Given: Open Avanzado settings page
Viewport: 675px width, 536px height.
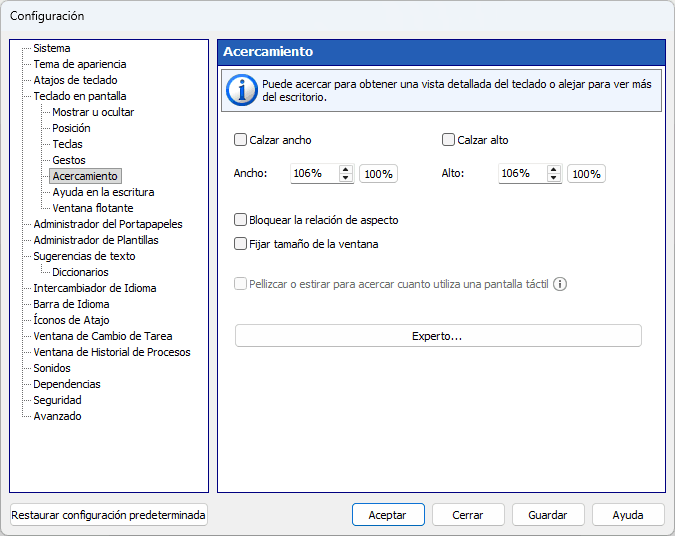Looking at the screenshot, I should [x=57, y=416].
